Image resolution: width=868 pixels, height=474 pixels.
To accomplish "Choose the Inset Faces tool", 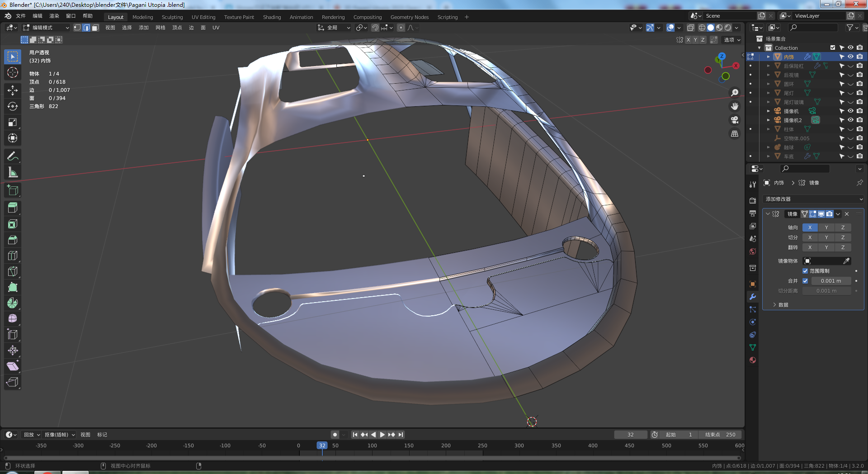I will click(13, 224).
